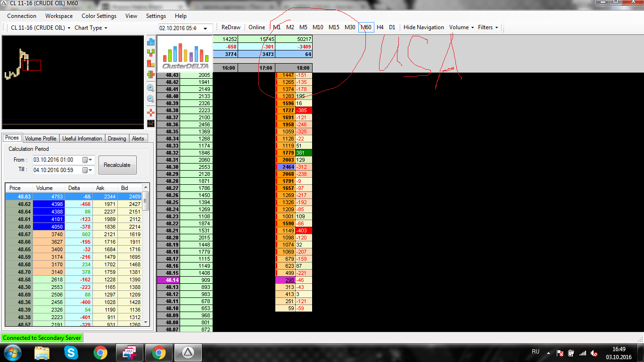Screen dimensions: 644x362
Task: Open the From date field dropdown arrow
Action: click(91, 160)
